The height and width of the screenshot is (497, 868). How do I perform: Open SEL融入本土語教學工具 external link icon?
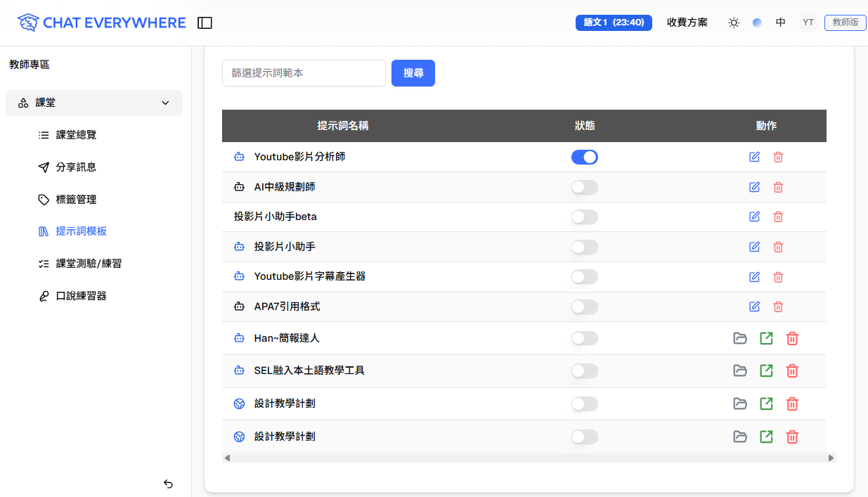766,370
